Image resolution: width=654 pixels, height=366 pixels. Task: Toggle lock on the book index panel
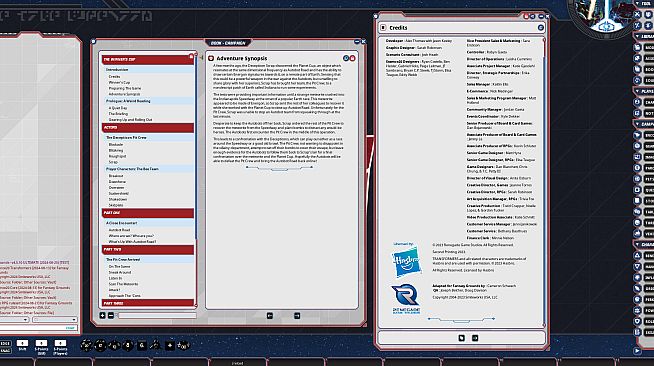[191, 56]
